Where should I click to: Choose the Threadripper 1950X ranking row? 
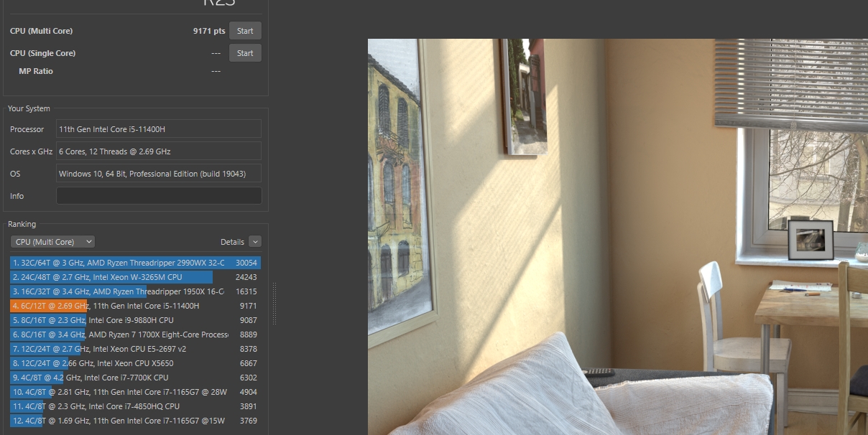[135, 291]
